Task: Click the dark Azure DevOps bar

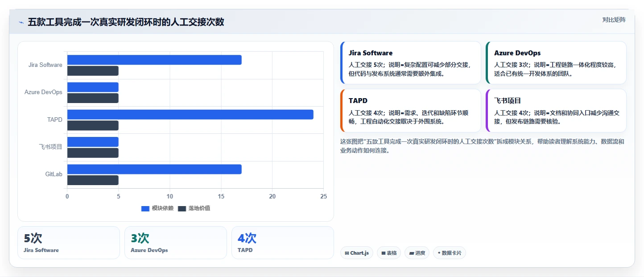Action: click(93, 98)
